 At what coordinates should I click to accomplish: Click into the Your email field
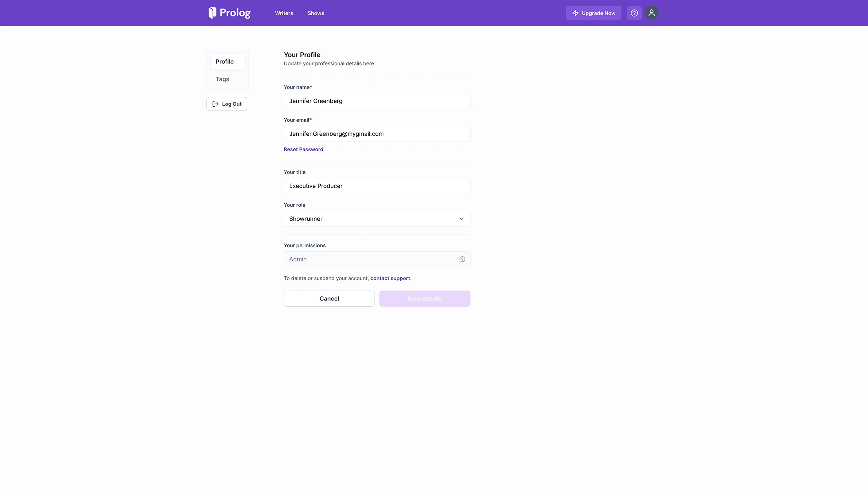pyautogui.click(x=377, y=134)
